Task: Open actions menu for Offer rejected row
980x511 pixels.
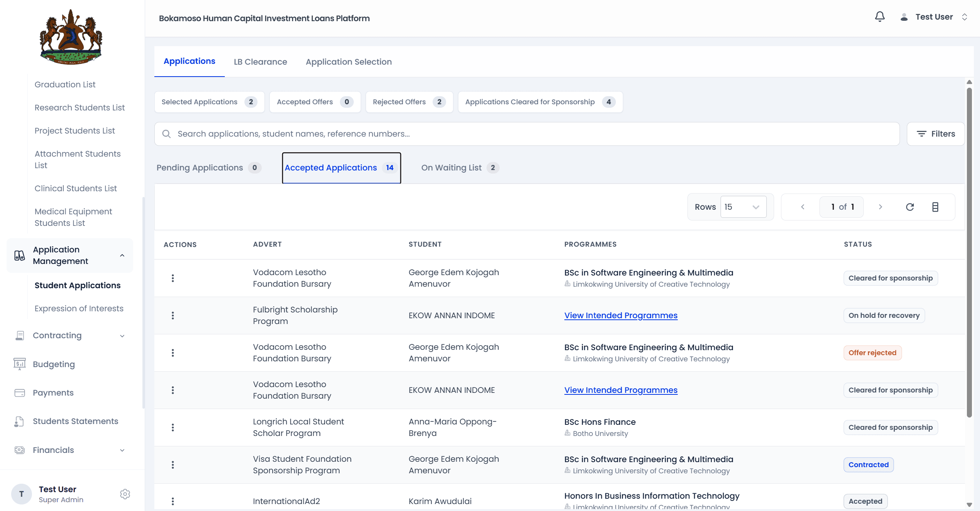Action: pyautogui.click(x=173, y=353)
